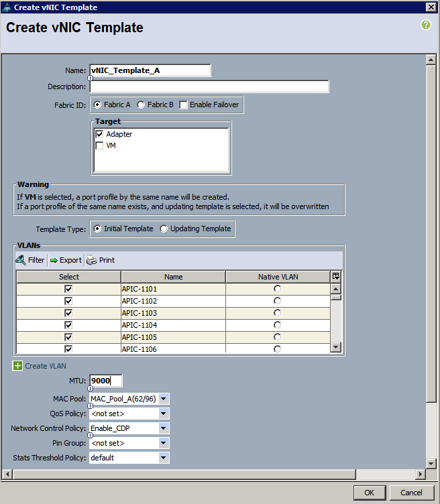Select Fabric B radio button
Screen dimensions: 440x504
tap(141, 105)
